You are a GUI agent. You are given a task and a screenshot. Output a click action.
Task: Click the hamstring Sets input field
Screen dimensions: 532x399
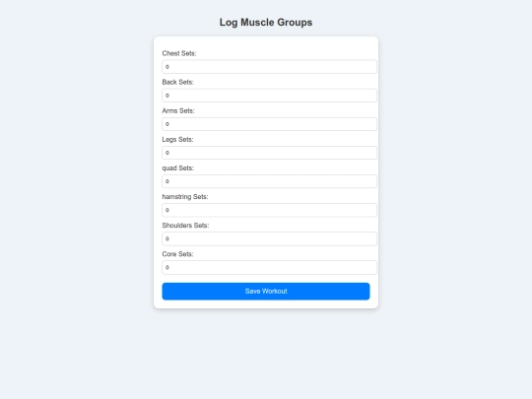[x=269, y=210]
